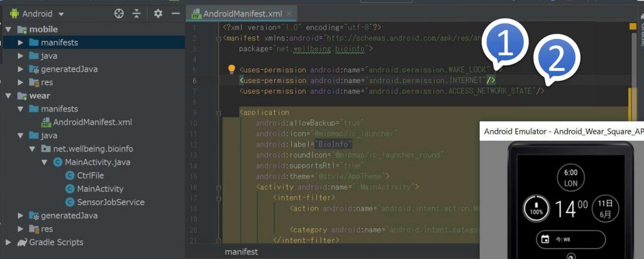Image resolution: width=644 pixels, height=259 pixels.
Task: Open project panel settings gear
Action: point(158,14)
